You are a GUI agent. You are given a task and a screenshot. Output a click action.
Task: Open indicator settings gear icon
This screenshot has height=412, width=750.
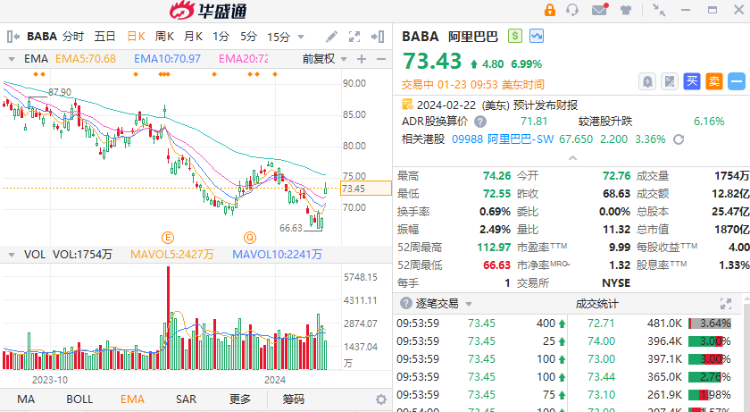[x=381, y=400]
